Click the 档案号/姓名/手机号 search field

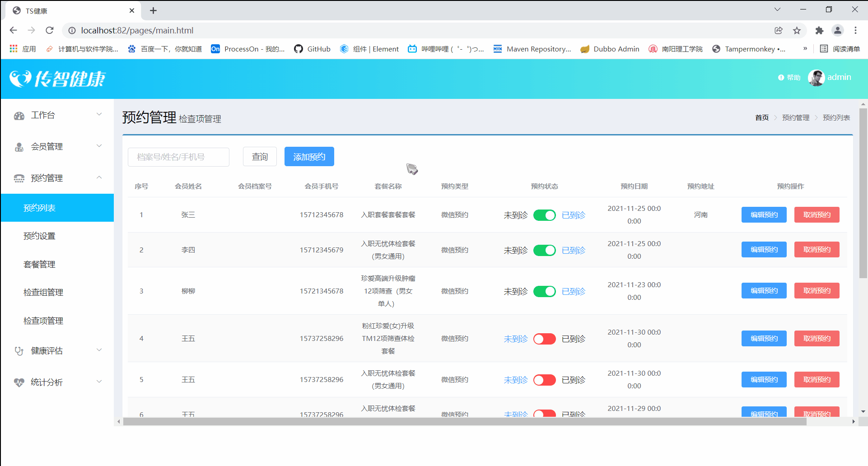point(178,157)
